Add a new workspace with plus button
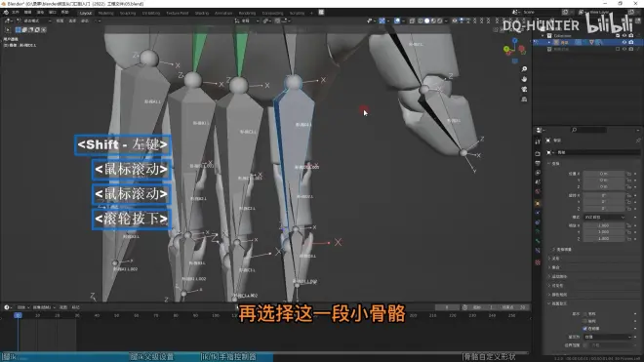The image size is (644, 362). tap(311, 13)
